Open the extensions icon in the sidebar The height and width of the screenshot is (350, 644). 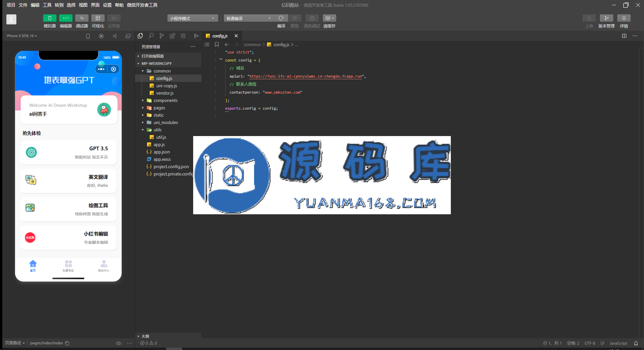click(172, 36)
